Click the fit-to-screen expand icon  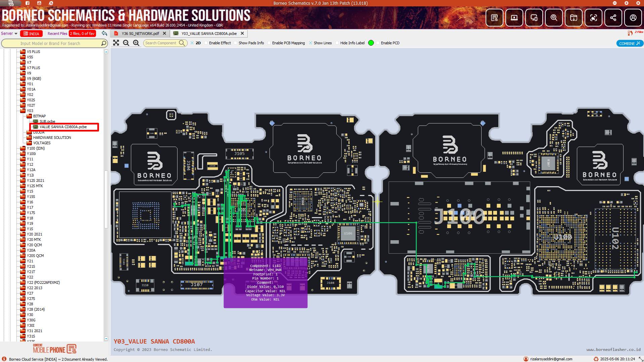(116, 43)
